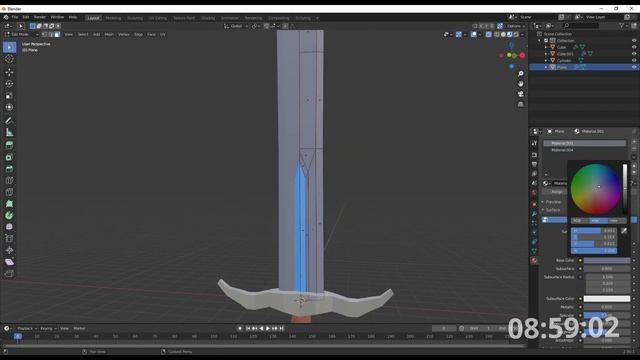The image size is (640, 360).
Task: Select the Measure tool
Action: click(x=9, y=132)
